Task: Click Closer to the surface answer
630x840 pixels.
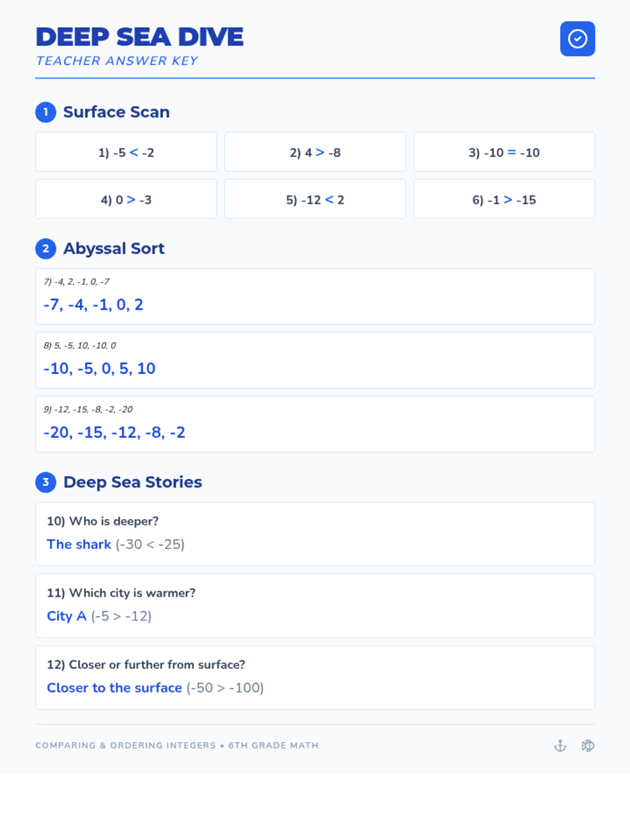Action: pos(114,688)
